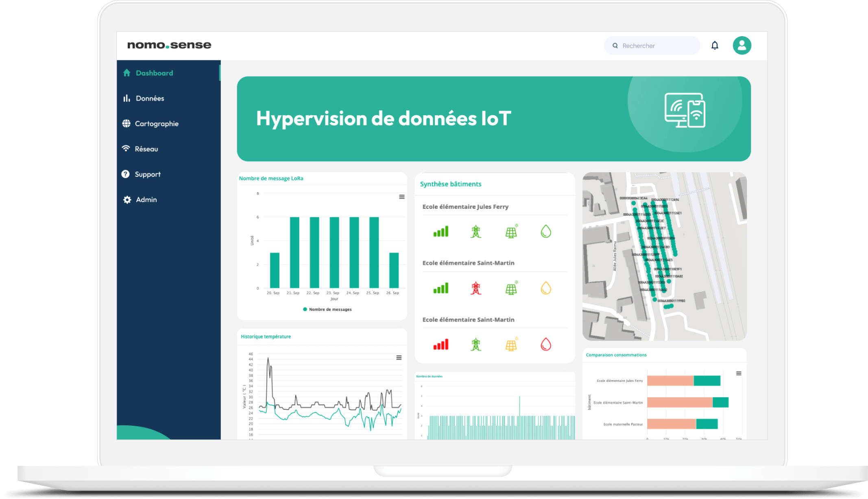Open the user profile avatar
The image size is (868, 499).
(742, 45)
